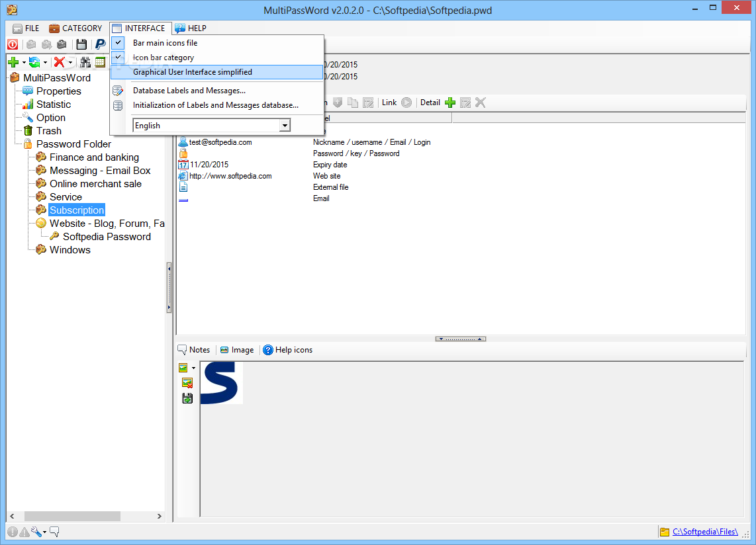Select Messaging - Email Box category

100,171
